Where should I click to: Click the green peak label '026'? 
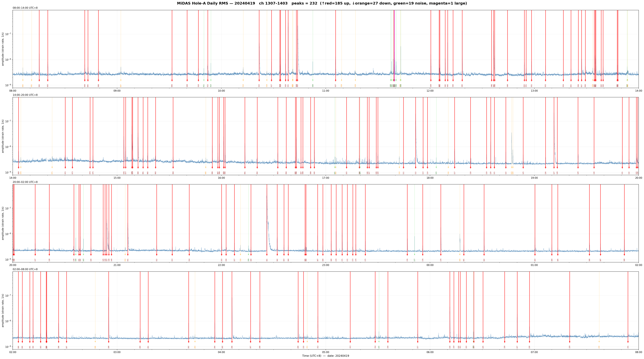(x=313, y=86)
